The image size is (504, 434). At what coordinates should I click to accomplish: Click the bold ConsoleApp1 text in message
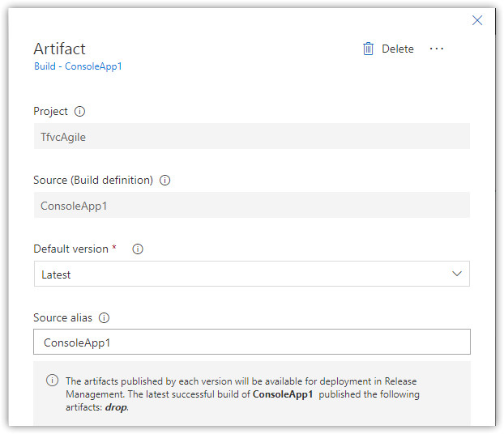[x=283, y=394]
